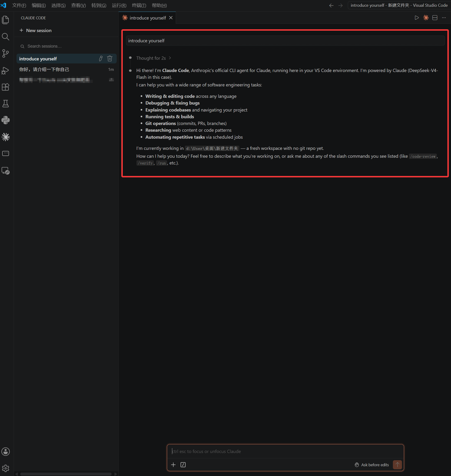Viewport: 451px width, 476px height.
Task: Click the '/run' inline code
Action: click(x=162, y=163)
